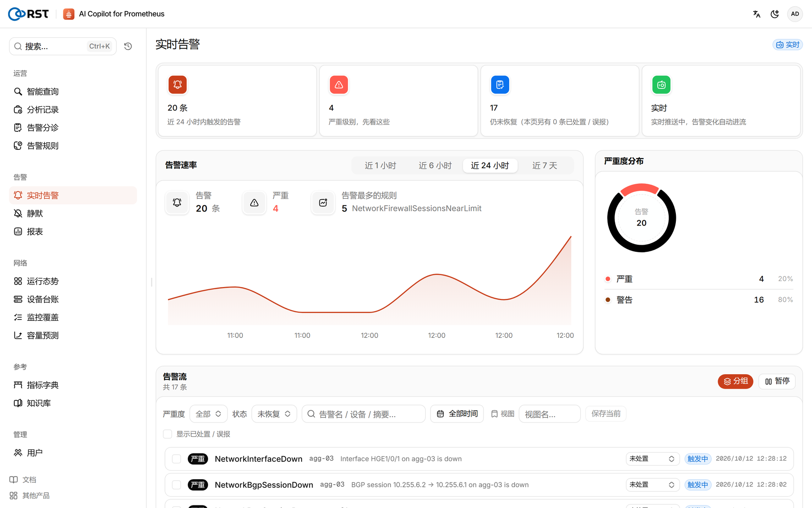Click the 其他产品 grid icon in sidebar
Image resolution: width=812 pixels, height=508 pixels.
14,495
